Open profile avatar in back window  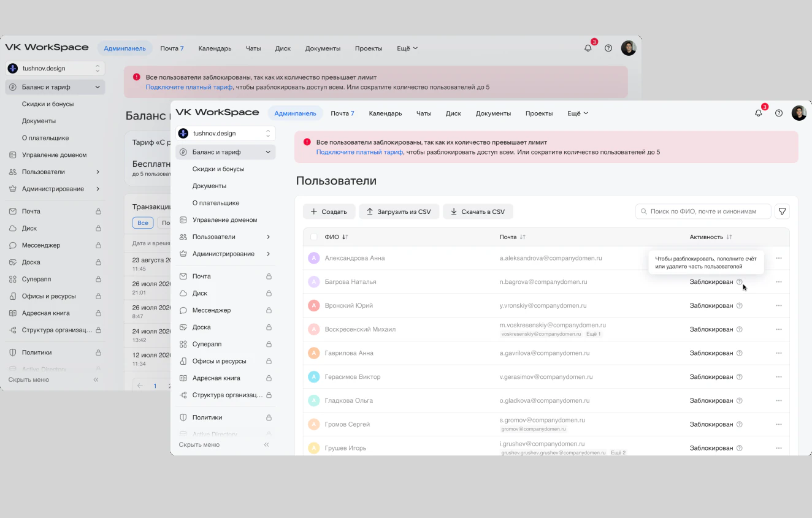click(629, 48)
